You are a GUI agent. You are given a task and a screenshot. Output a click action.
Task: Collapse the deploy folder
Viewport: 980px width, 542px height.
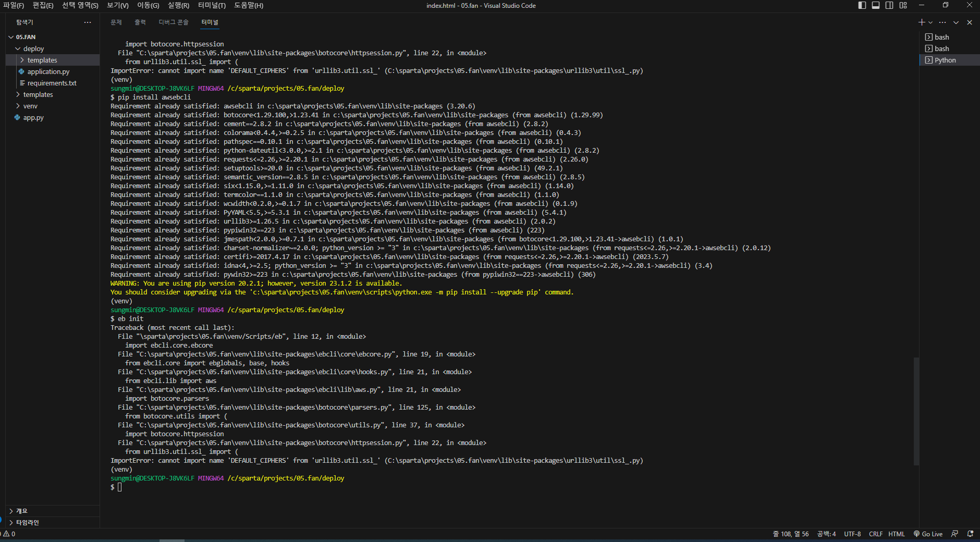tap(18, 48)
